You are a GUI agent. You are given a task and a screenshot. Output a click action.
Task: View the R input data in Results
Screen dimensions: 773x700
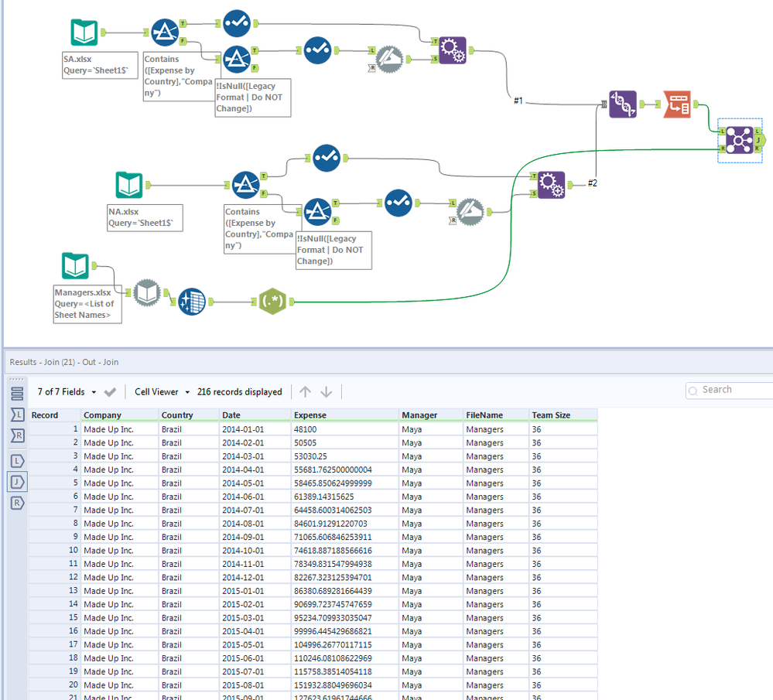pyautogui.click(x=17, y=435)
